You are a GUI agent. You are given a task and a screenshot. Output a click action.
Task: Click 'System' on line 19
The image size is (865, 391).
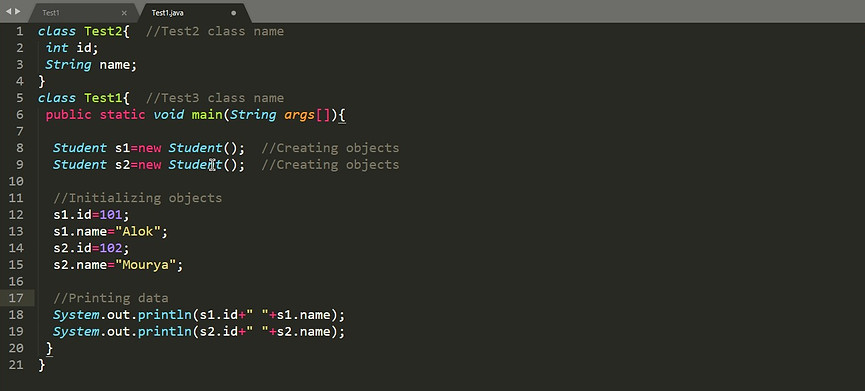click(x=76, y=332)
